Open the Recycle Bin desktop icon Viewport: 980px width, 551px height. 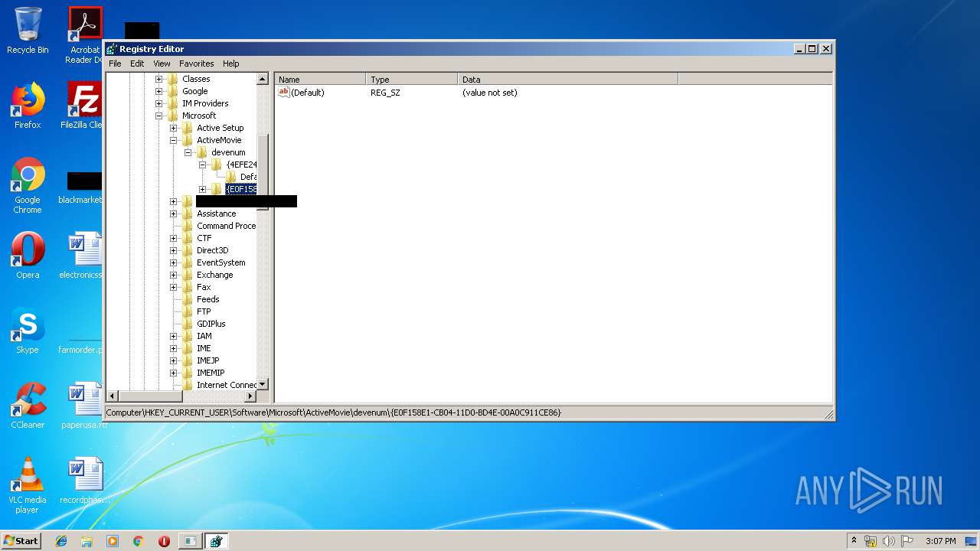coord(28,31)
